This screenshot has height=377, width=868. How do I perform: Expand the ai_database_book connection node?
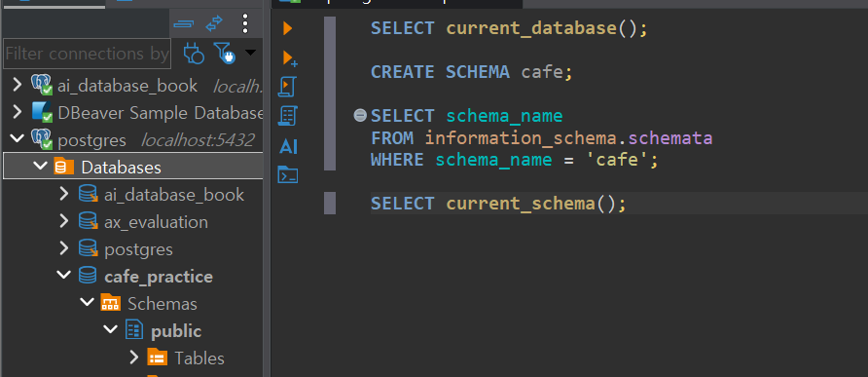18,85
